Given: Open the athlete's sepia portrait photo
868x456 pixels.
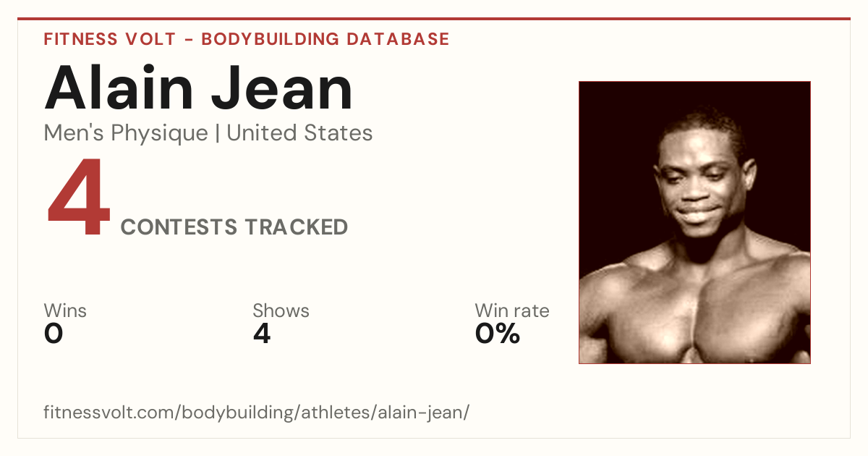Looking at the screenshot, I should 694,222.
